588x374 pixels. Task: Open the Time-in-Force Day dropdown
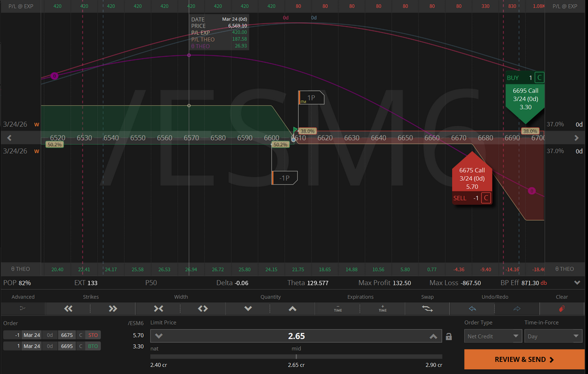(553, 336)
